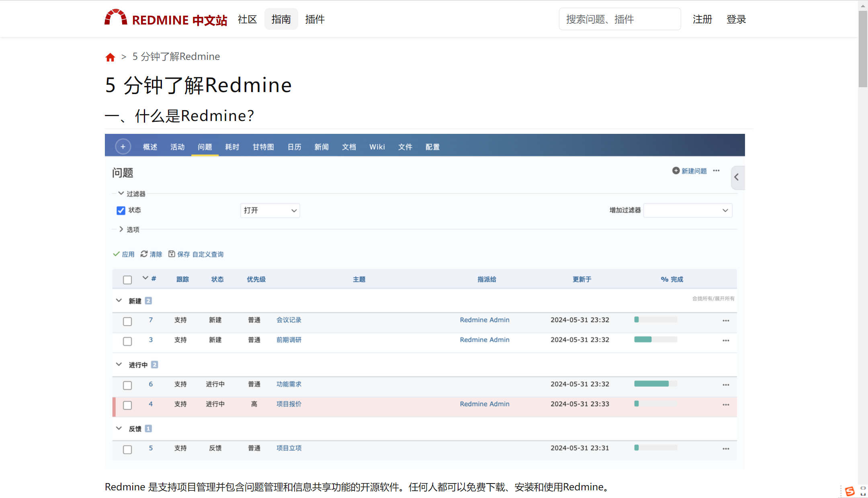The width and height of the screenshot is (868, 498).
Task: Open the 插件 top menu item
Action: pos(315,19)
